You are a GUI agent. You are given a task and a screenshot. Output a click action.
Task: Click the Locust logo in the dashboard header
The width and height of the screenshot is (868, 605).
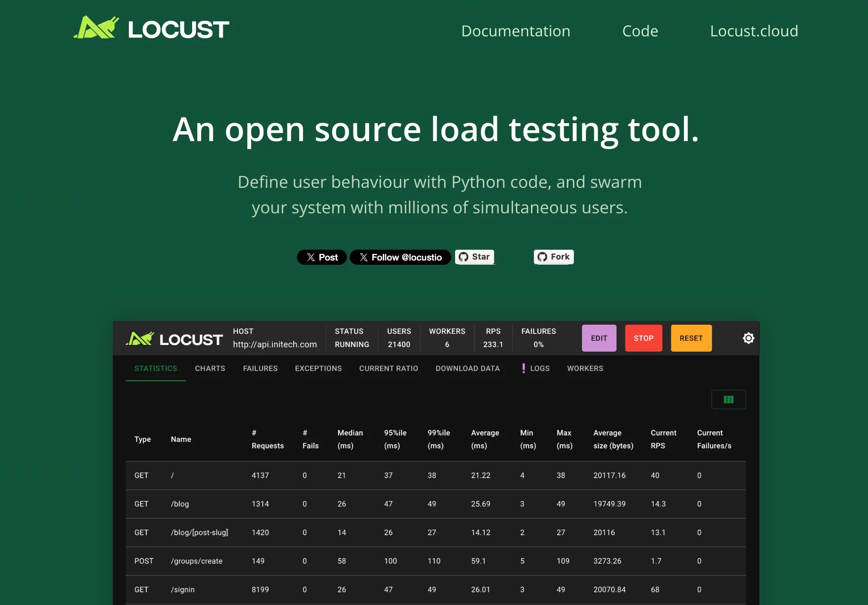point(174,339)
